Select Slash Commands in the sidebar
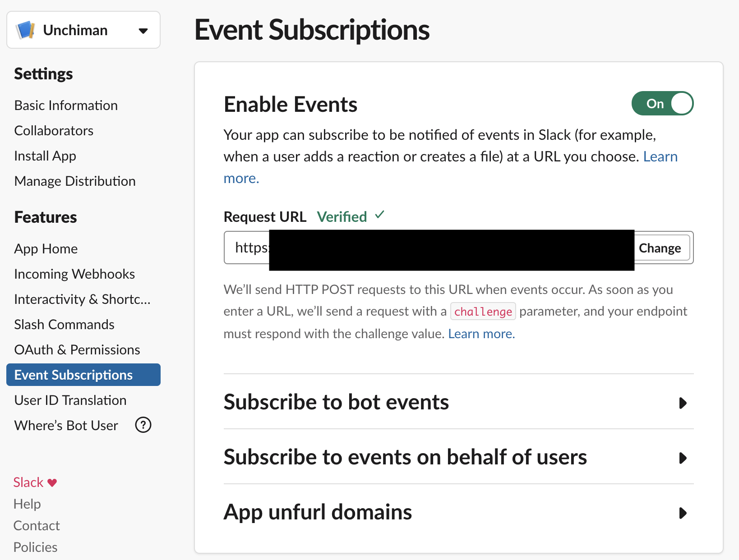739x560 pixels. tap(64, 325)
